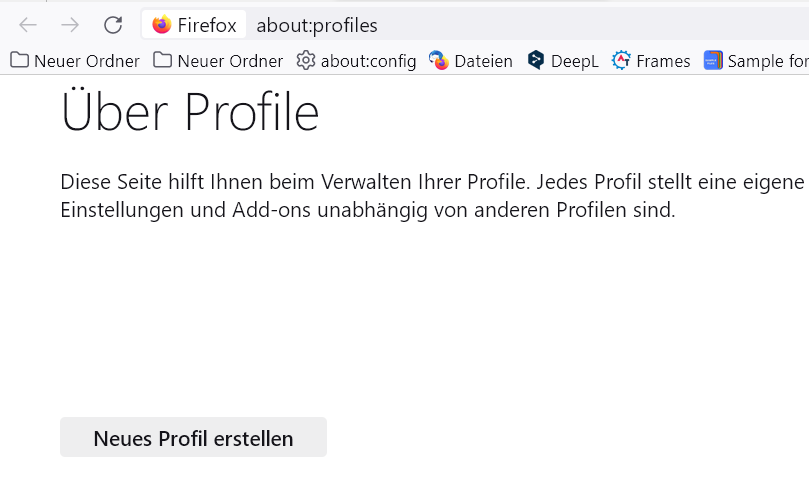This screenshot has height=481, width=809.
Task: Reload the about:profiles page
Action: (x=113, y=25)
